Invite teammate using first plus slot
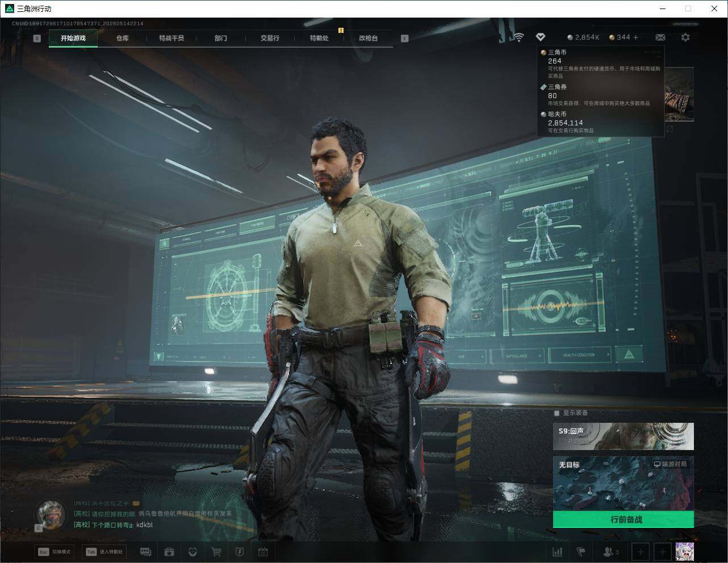Viewport: 728px width, 563px height. pos(641,552)
